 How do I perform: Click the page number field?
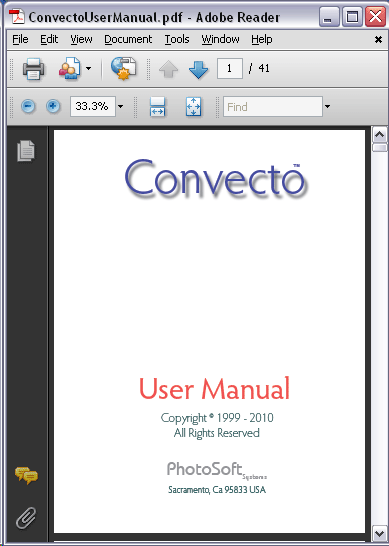(x=230, y=68)
